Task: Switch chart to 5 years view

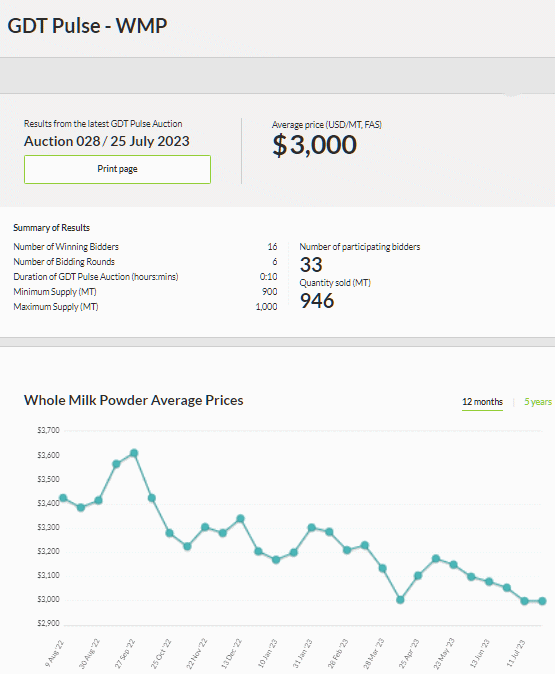Action: (x=538, y=402)
